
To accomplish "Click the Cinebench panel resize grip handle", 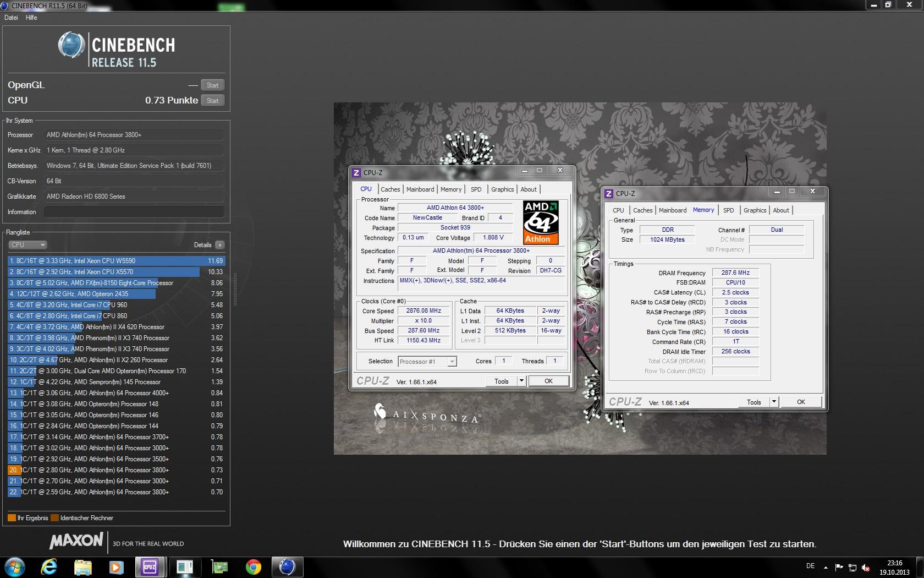I will point(235,289).
